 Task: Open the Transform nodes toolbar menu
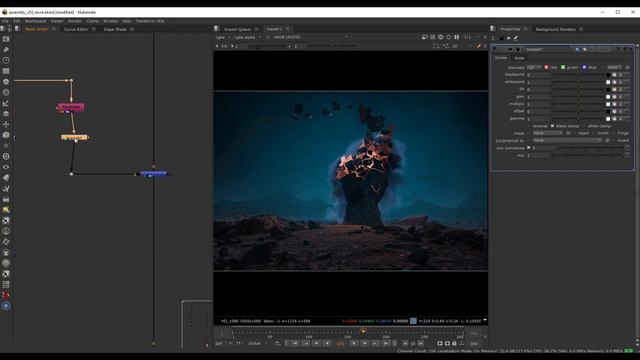(x=6, y=124)
